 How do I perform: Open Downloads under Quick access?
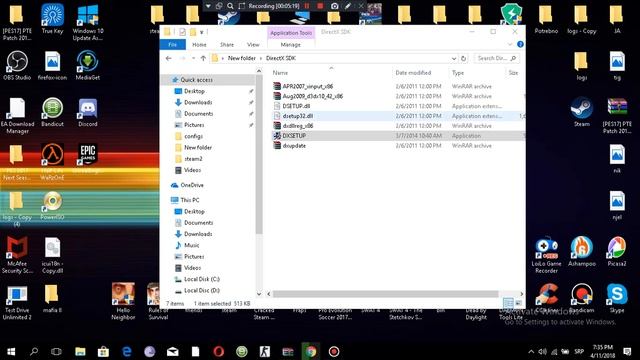click(198, 102)
